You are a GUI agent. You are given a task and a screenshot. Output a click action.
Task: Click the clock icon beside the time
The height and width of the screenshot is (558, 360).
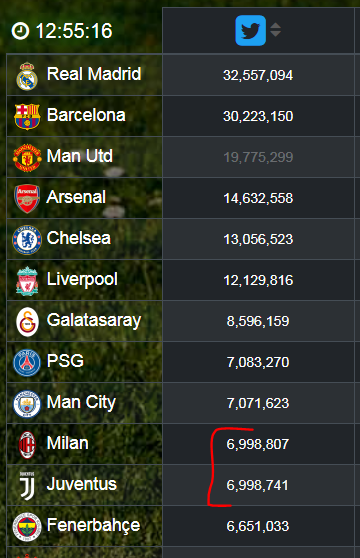20,31
